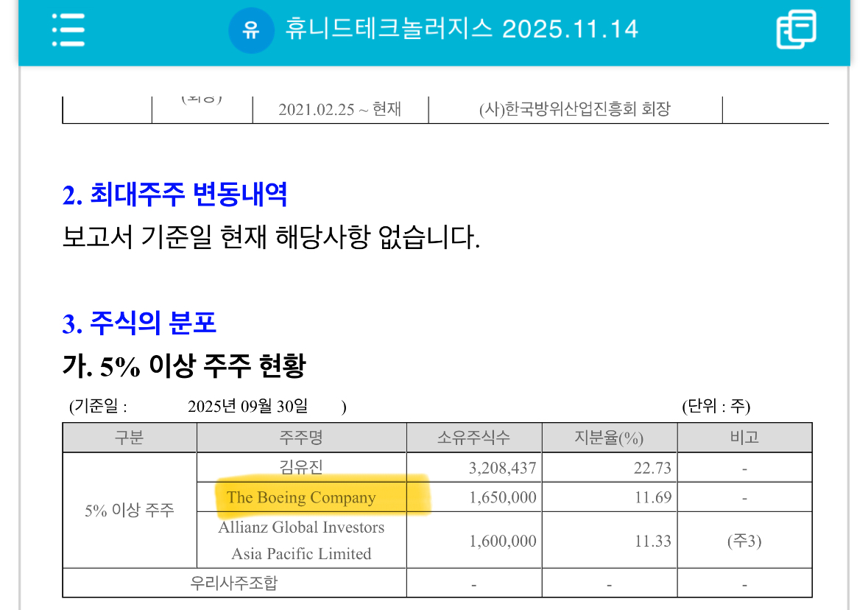The width and height of the screenshot is (868, 610).
Task: Tap the circular 유 badge icon
Action: (x=253, y=30)
